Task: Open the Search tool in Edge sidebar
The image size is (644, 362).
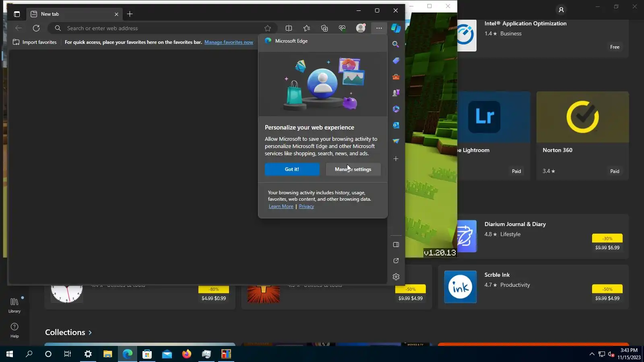Action: tap(396, 44)
